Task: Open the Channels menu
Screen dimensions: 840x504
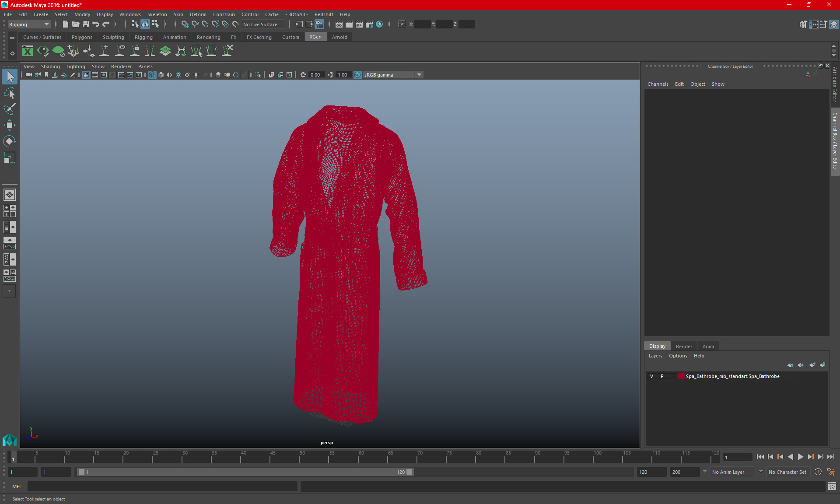Action: tap(658, 84)
